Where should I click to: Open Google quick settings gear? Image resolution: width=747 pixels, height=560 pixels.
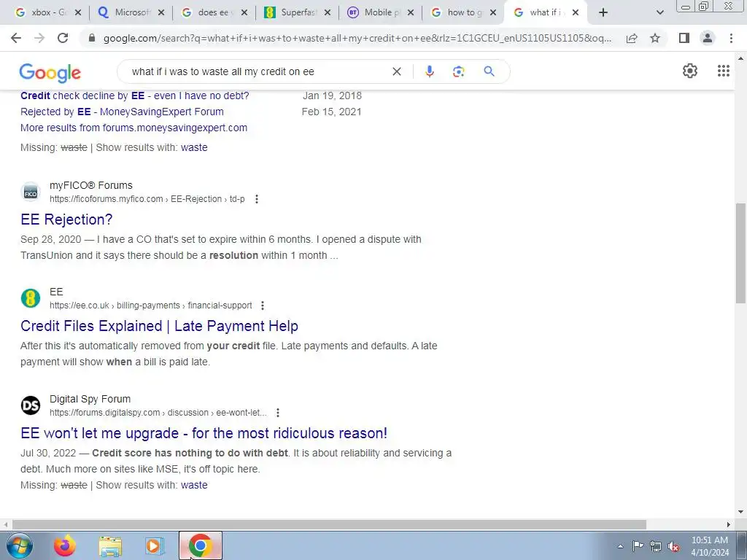click(x=690, y=71)
